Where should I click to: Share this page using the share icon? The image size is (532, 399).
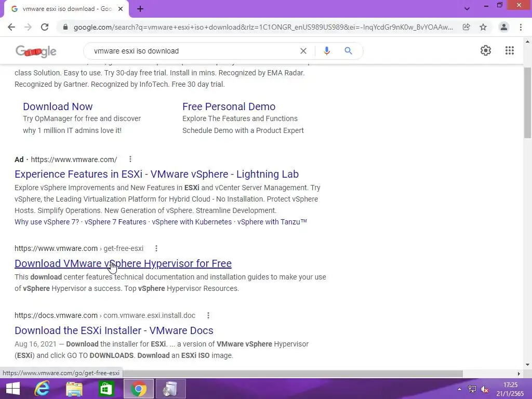pyautogui.click(x=467, y=27)
